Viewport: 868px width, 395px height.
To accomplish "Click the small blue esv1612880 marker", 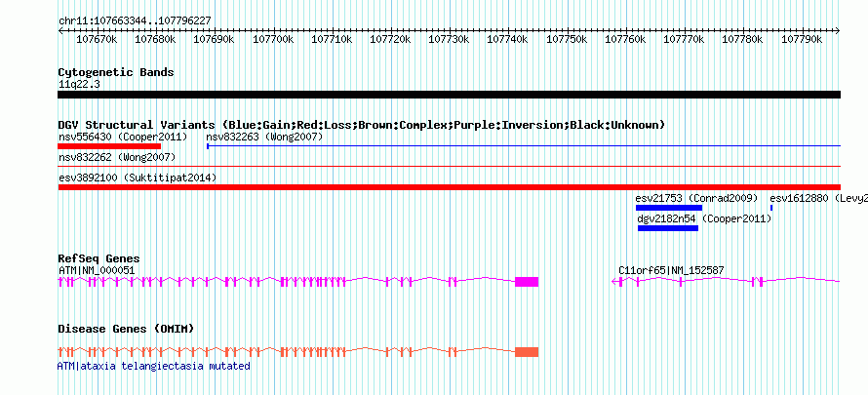I will (771, 208).
